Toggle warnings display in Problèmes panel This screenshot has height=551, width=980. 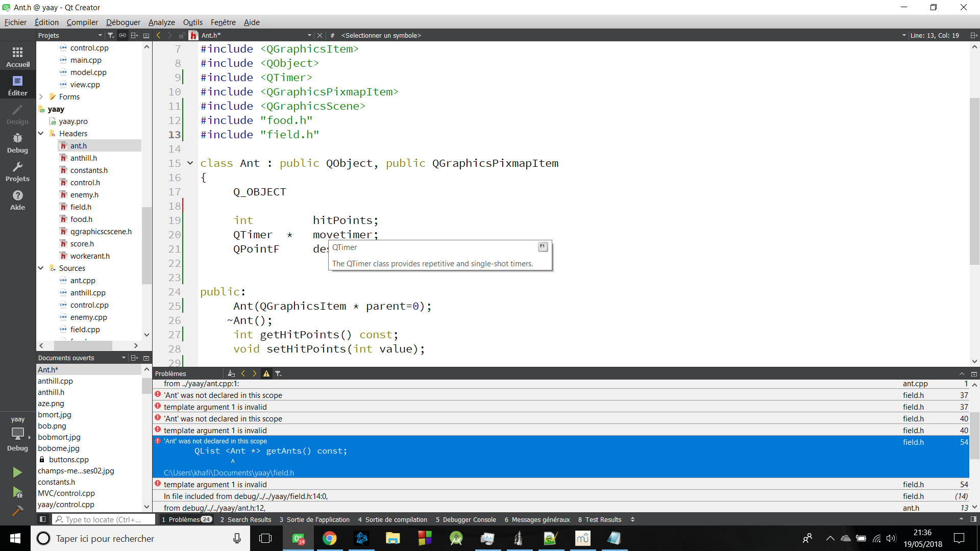click(x=266, y=373)
